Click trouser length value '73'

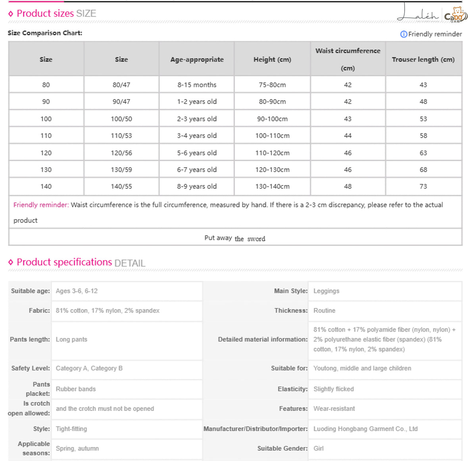click(x=423, y=186)
